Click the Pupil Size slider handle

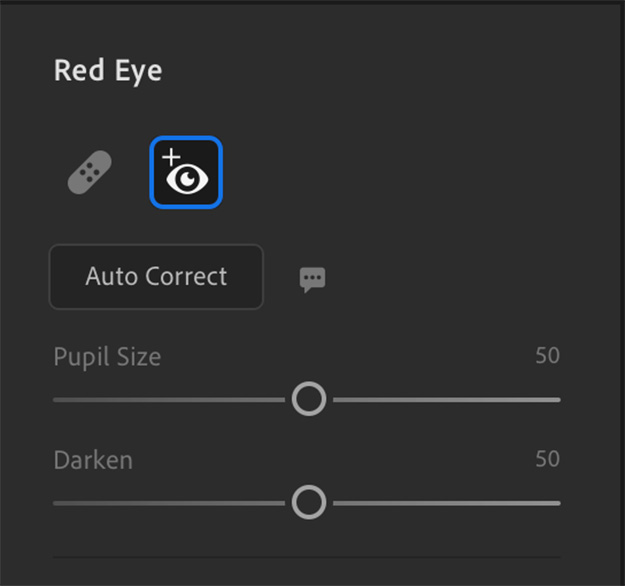[x=309, y=399]
